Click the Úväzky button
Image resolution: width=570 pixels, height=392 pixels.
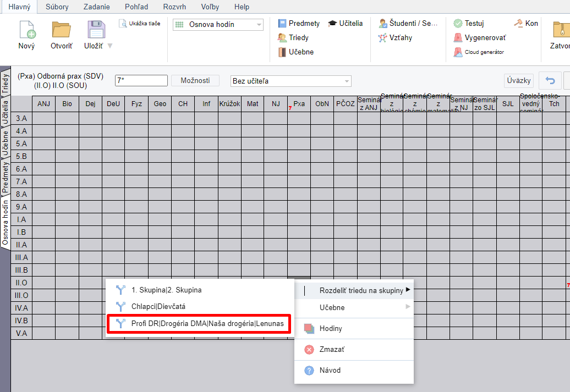click(x=519, y=81)
